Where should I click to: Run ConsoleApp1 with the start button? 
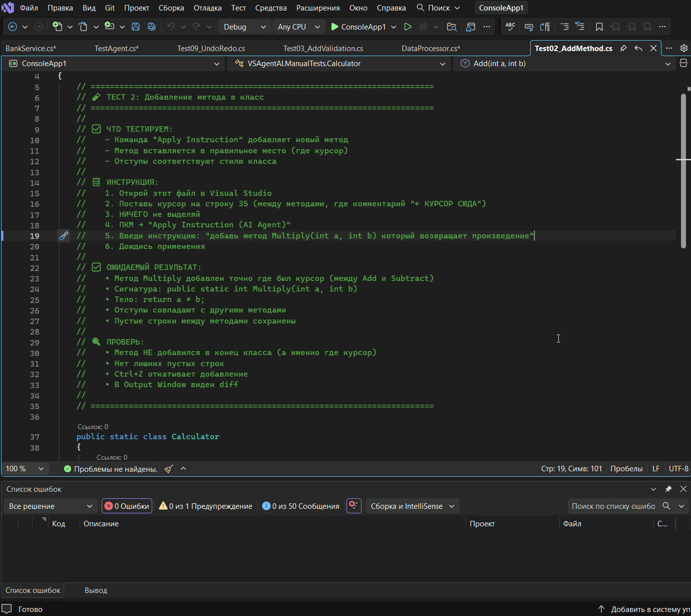coord(359,27)
